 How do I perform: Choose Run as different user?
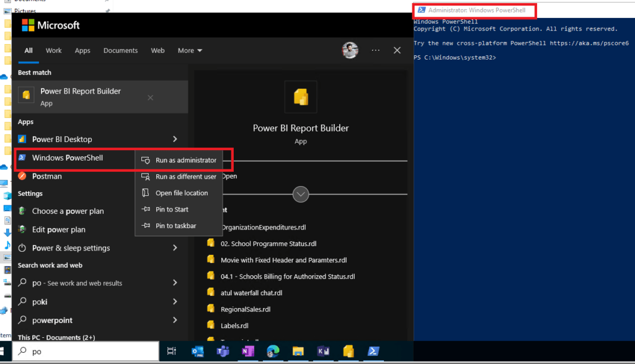179,177
